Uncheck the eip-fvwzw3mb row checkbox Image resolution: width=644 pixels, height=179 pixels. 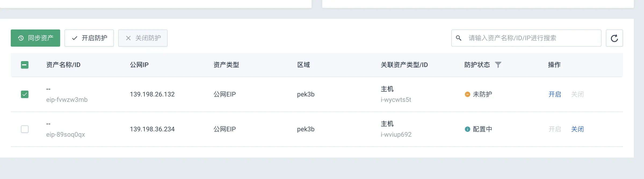click(25, 94)
